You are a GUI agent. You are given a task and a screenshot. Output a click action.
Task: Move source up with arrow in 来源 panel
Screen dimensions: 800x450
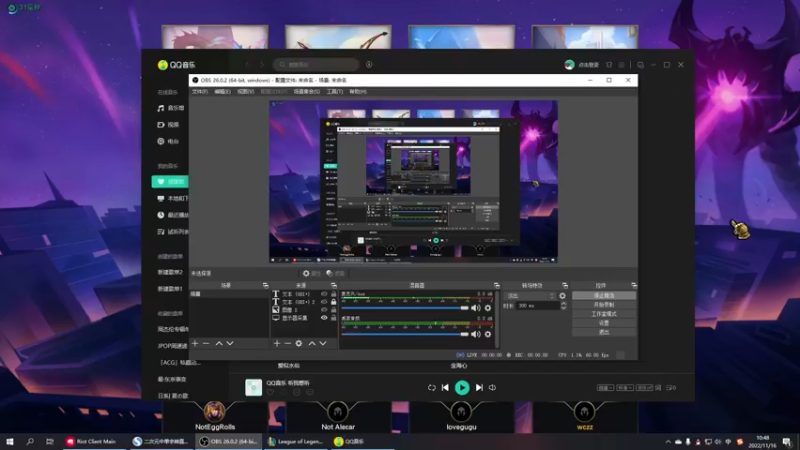click(312, 343)
